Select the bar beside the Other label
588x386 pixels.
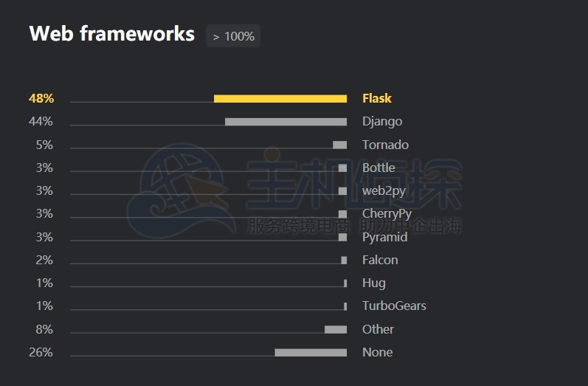click(x=336, y=329)
